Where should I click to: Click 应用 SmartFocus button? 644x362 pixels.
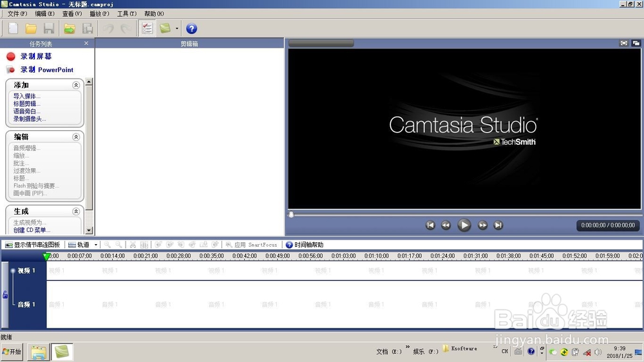251,245
